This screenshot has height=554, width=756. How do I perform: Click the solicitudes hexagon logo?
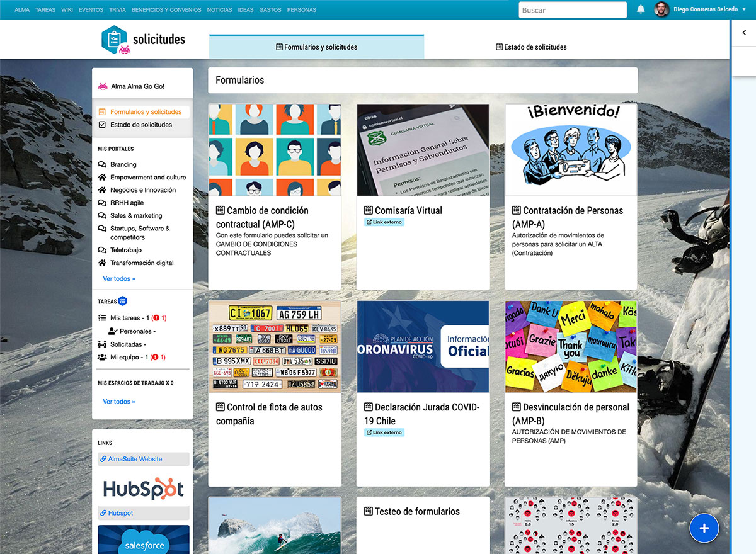115,40
